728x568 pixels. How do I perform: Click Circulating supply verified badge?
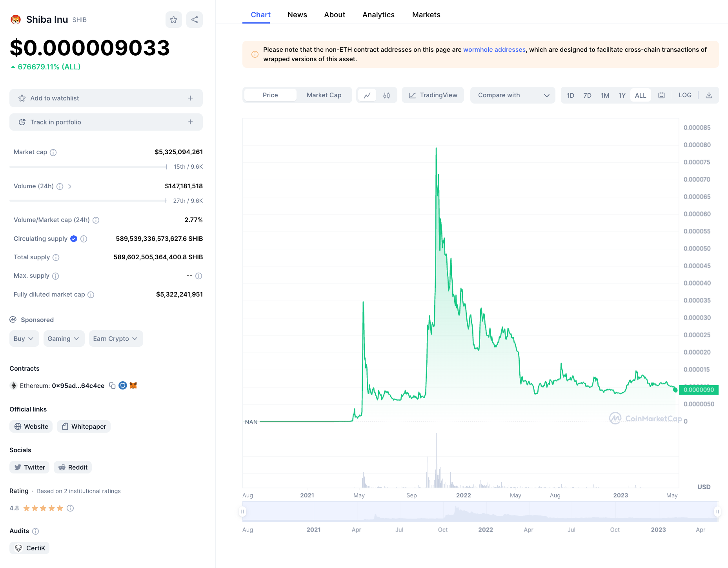click(x=74, y=239)
